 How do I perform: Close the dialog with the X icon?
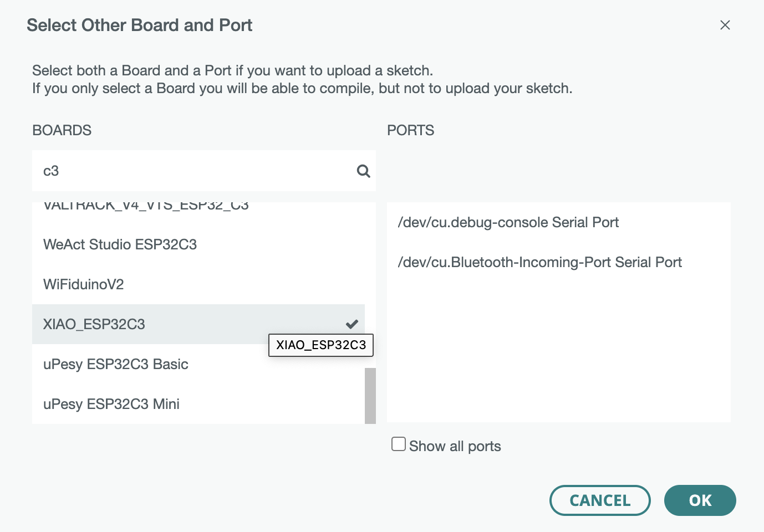725,25
